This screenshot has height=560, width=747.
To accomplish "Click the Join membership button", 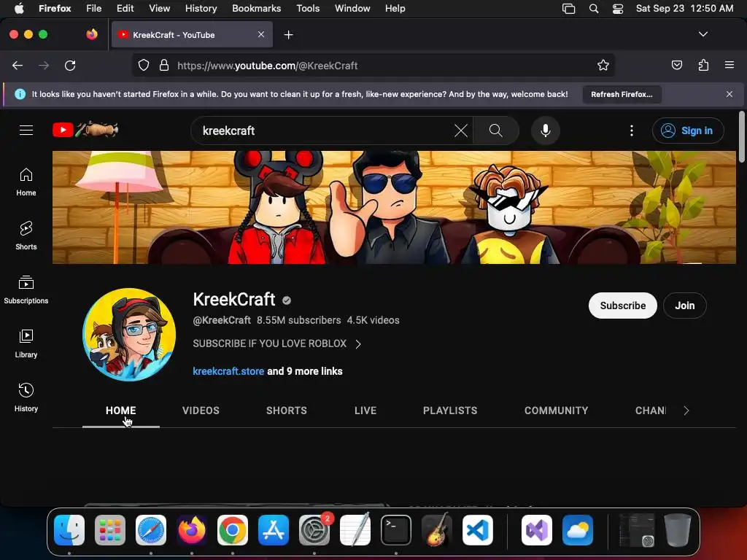I will click(684, 306).
